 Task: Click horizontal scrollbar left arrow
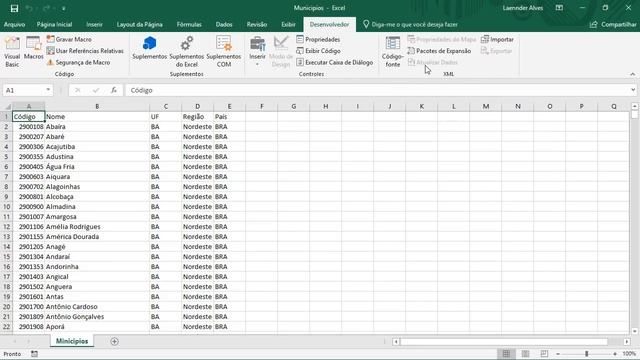396,342
